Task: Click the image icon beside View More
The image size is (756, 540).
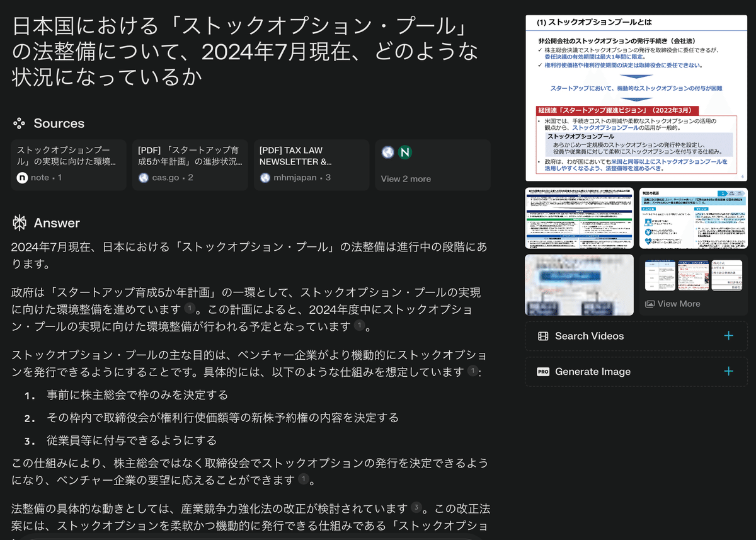Action: (x=650, y=304)
